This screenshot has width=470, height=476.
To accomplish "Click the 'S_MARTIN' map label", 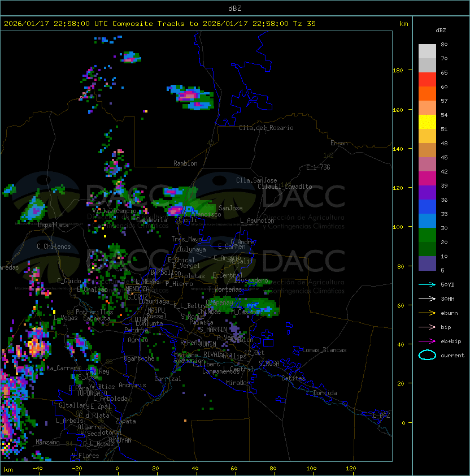I will (214, 330).
